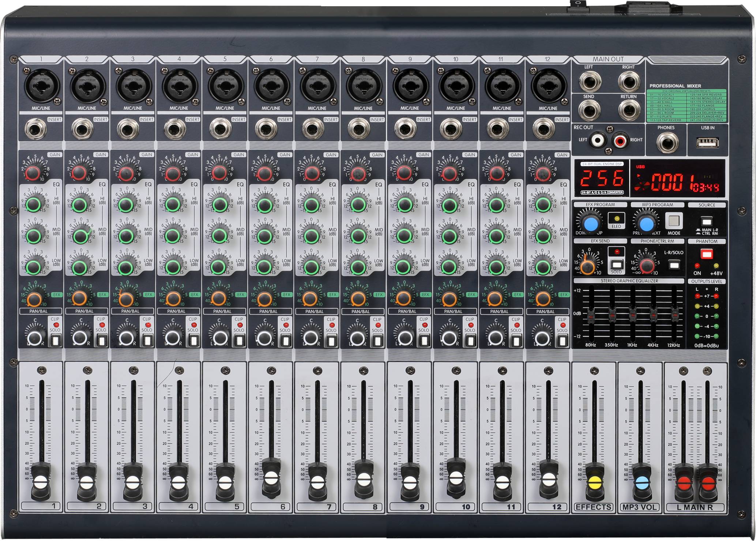Click the MAIN OUT RIGHT jack
The image size is (756, 541).
click(629, 82)
